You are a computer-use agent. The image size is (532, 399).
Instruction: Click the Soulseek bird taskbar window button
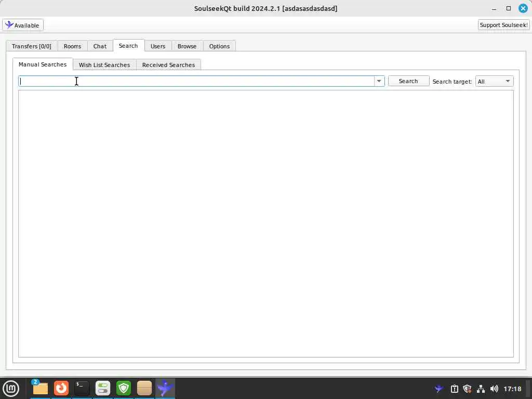click(x=165, y=389)
